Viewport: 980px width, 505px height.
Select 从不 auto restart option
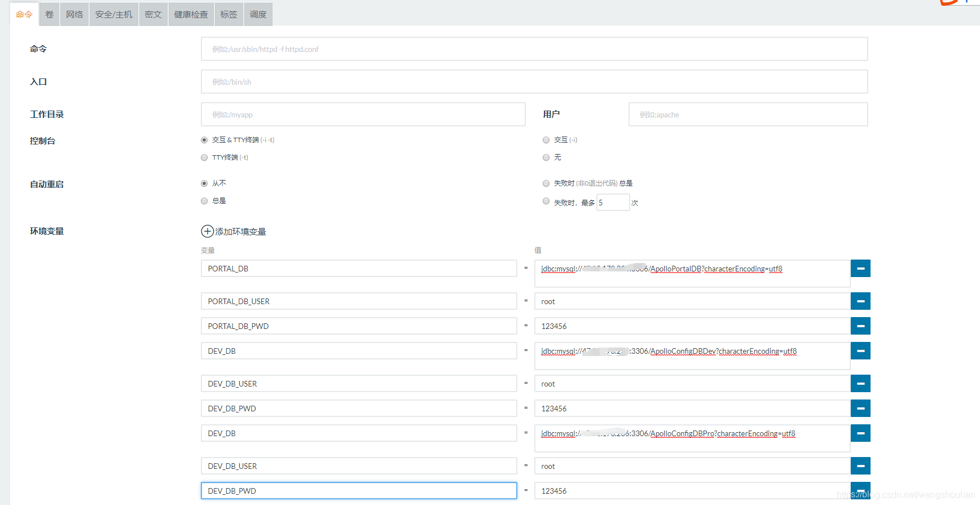point(204,183)
